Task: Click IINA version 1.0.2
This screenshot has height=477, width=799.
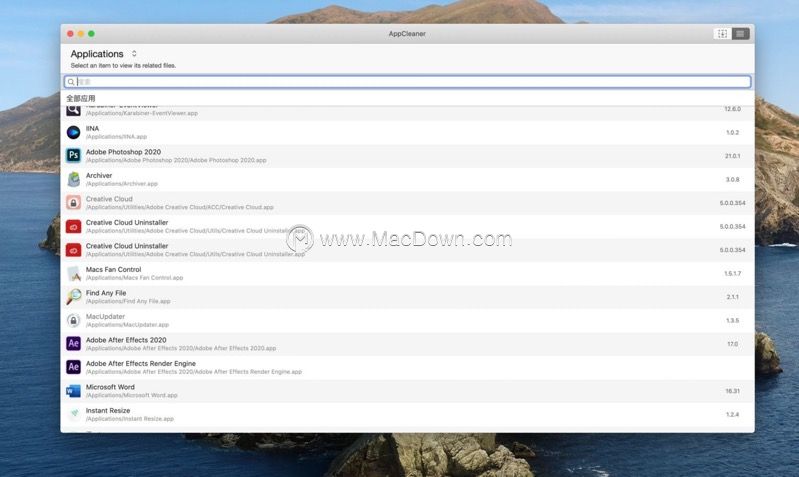Action: coord(732,132)
